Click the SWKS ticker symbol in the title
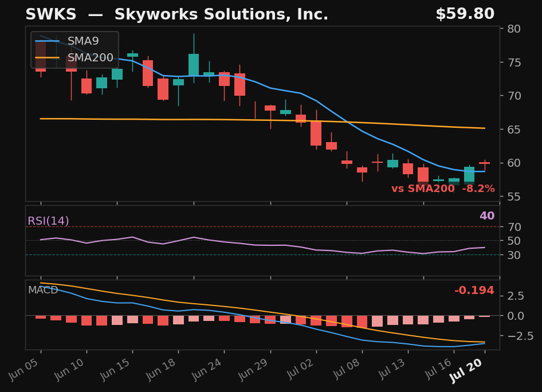This screenshot has height=392, width=542. (51, 14)
